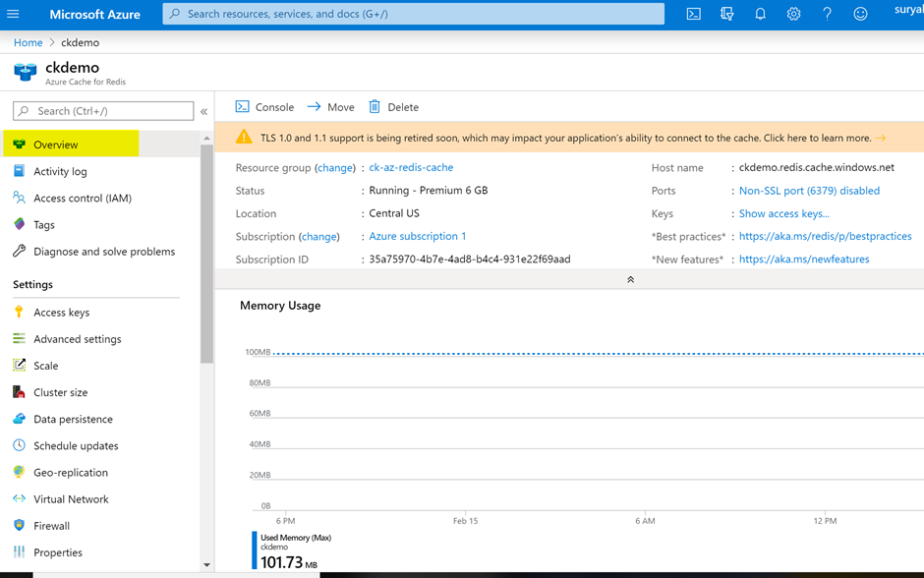Click the Access control (IAM) icon
This screenshot has height=578, width=924.
[x=19, y=198]
